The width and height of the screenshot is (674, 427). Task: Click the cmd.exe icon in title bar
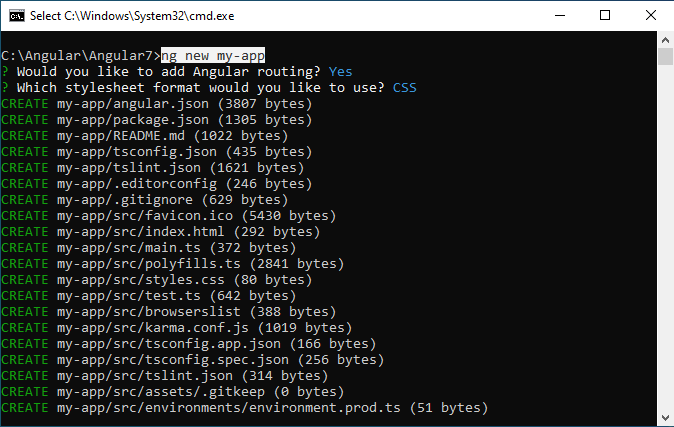(17, 16)
